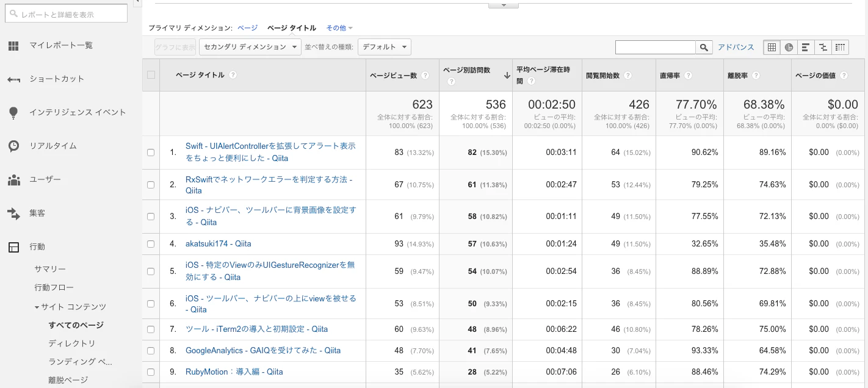Viewport: 868px width, 388px height.
Task: Click into the レポートと詳細を表示 search field
Action: coord(66,13)
